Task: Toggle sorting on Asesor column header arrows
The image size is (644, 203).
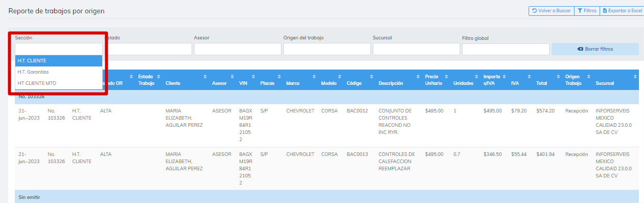Action: pos(232,77)
